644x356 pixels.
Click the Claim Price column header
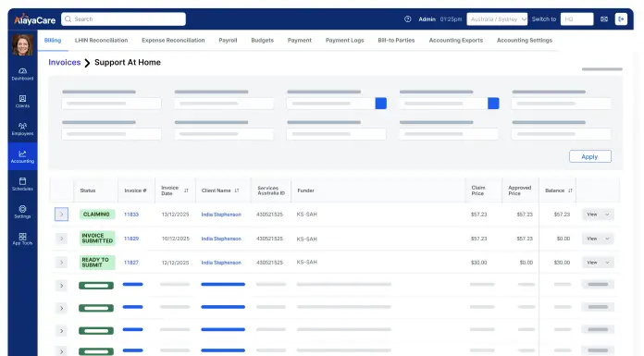pos(478,190)
